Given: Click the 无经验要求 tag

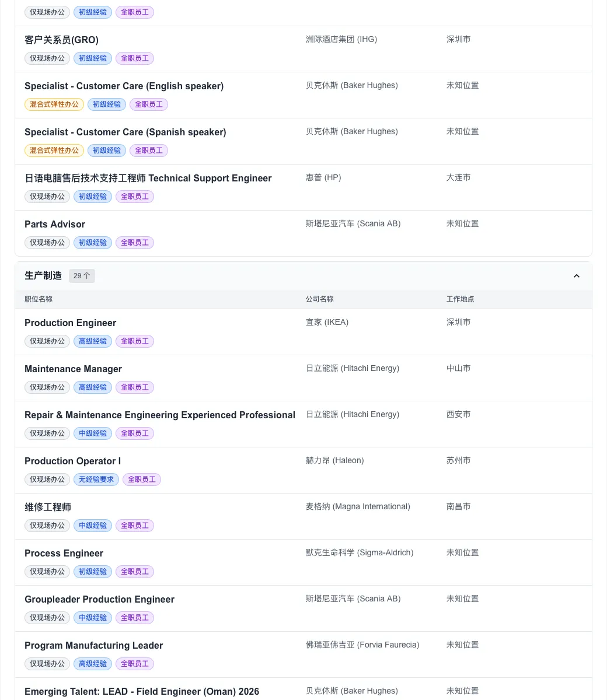Looking at the screenshot, I should coord(96,480).
